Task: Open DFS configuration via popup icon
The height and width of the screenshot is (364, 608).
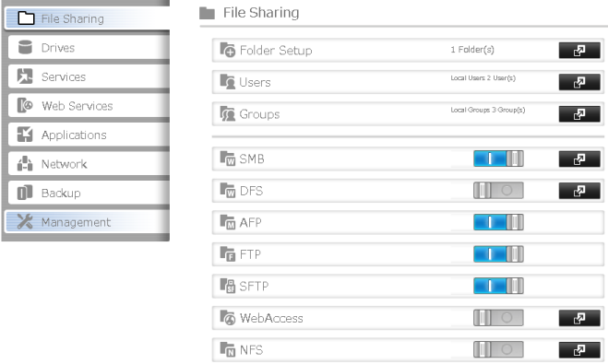Action: [x=579, y=191]
